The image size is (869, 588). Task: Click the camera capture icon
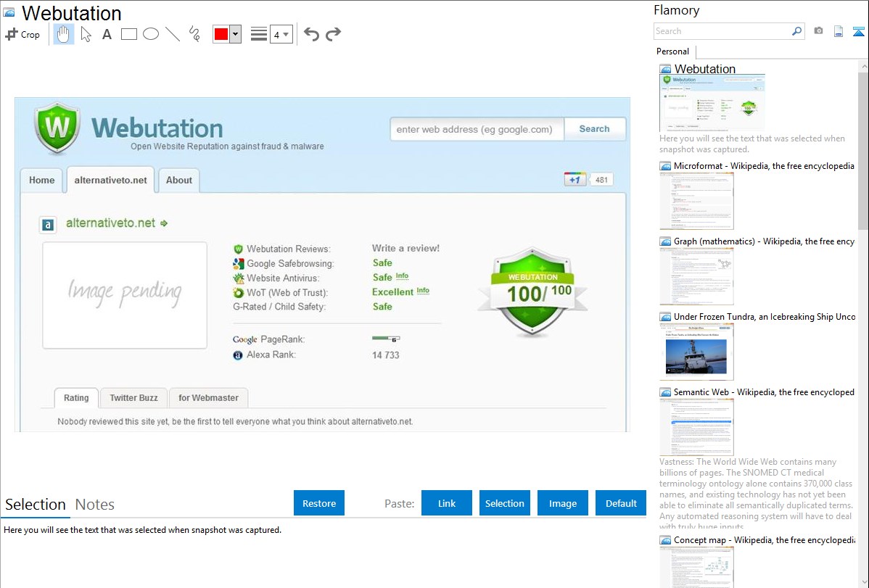tap(818, 31)
